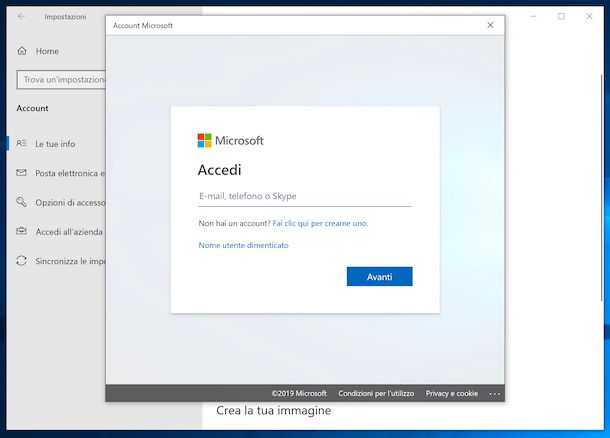Screen dimensions: 610x438
Task: Click the Posta elettronica envelope icon
Action: coord(21,172)
